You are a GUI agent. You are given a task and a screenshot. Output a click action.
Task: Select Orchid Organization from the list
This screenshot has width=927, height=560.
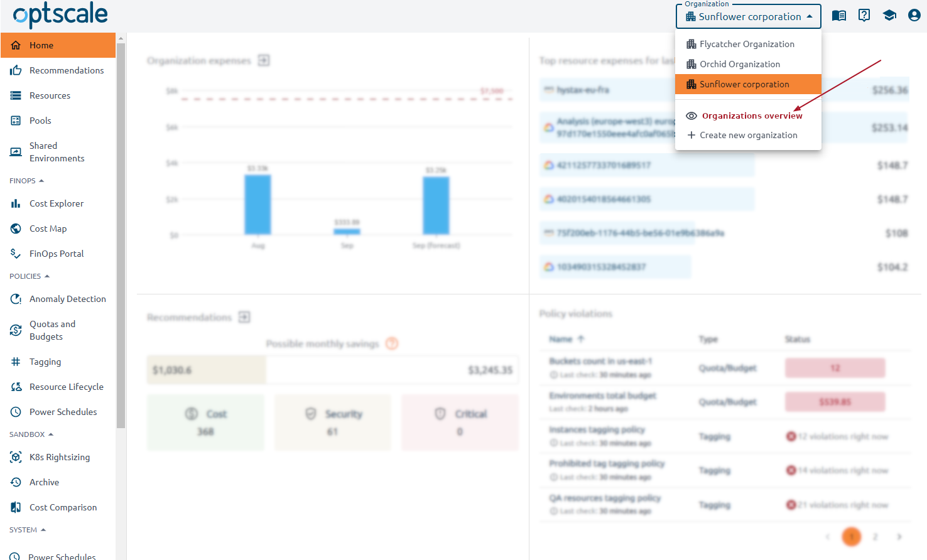click(x=748, y=64)
